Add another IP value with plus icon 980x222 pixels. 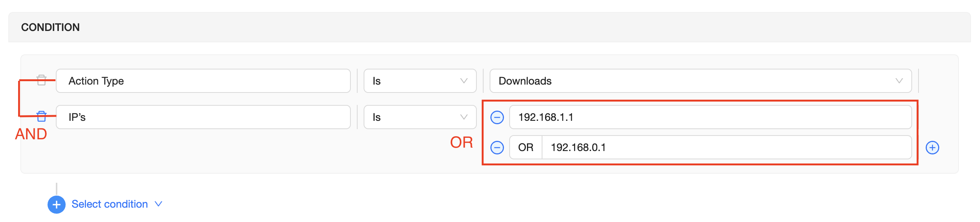[932, 148]
